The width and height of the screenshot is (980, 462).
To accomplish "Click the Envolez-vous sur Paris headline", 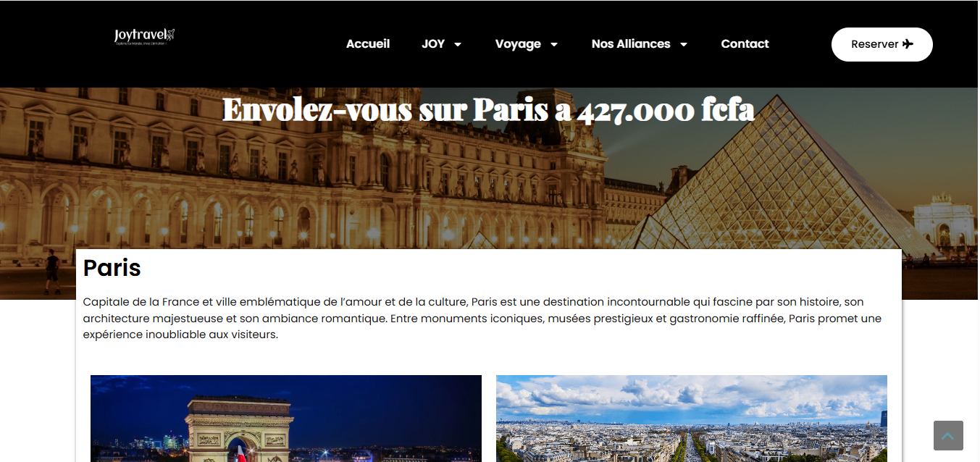I will [488, 110].
